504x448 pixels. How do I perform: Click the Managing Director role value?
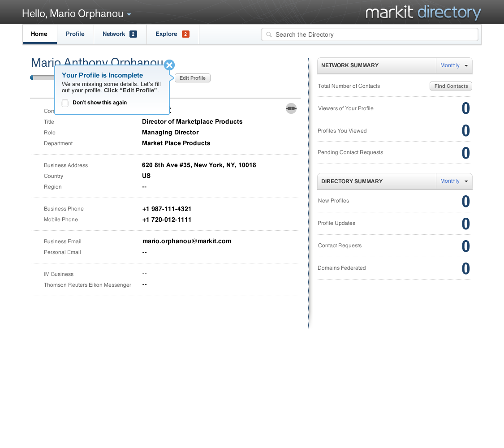click(x=170, y=133)
